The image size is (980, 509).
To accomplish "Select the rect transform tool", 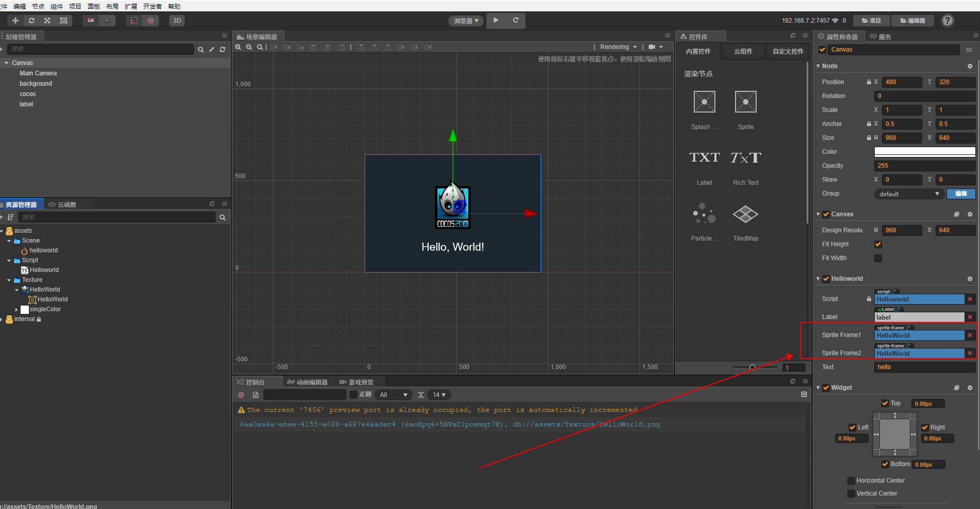I will [x=63, y=21].
